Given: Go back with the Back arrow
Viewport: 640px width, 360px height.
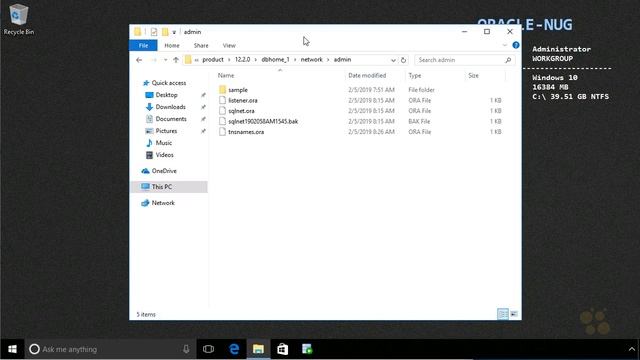Looking at the screenshot, I should 139,60.
